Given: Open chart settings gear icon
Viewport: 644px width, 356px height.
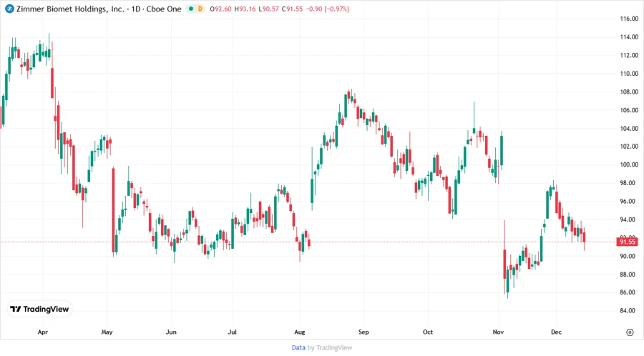Looking at the screenshot, I should click(x=630, y=332).
